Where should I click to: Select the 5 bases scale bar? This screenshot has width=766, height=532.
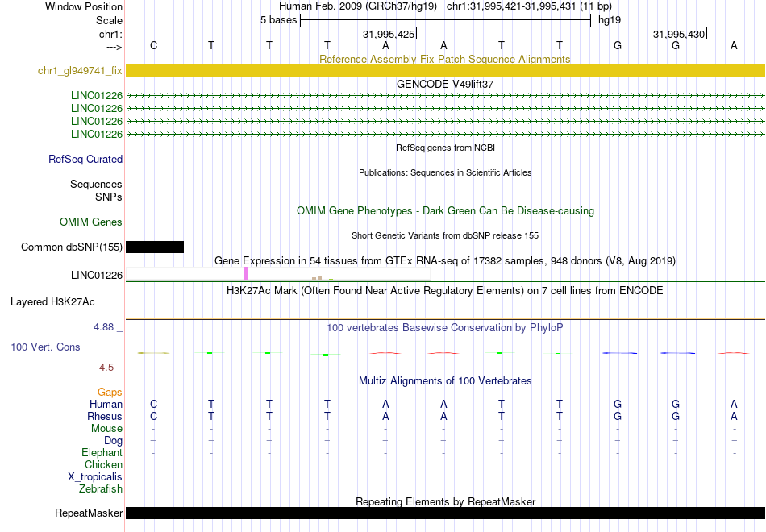coord(446,20)
